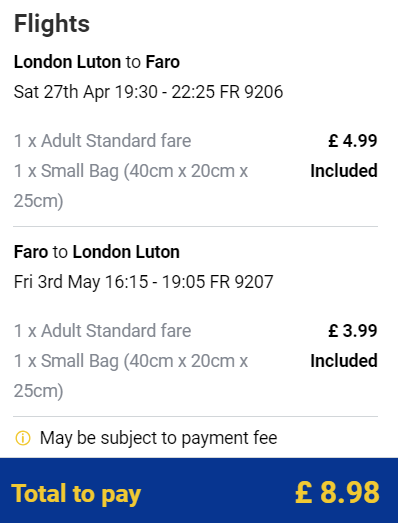The height and width of the screenshot is (523, 398).
Task: Click the return Small Bag description
Action: point(131,376)
